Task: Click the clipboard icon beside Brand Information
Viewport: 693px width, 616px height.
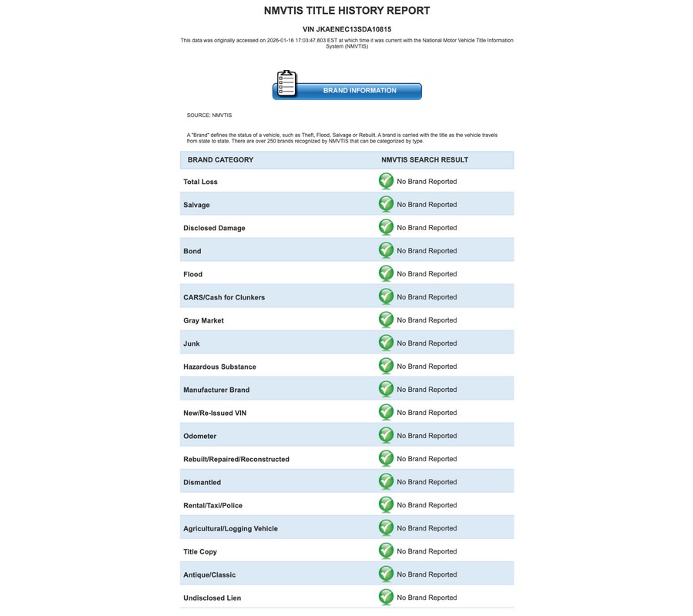Action: (286, 83)
